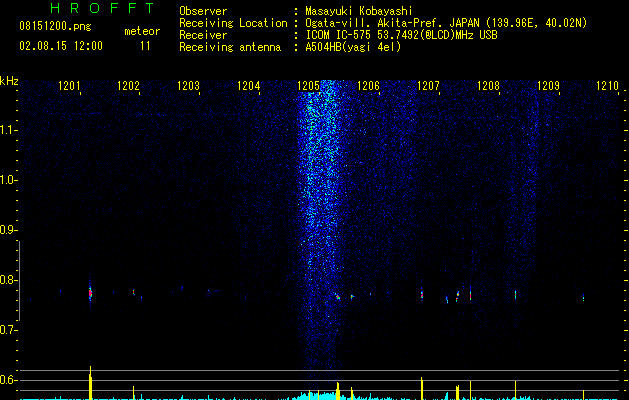The height and width of the screenshot is (400, 629).
Task: Click the kHz axis unit label
Action: pos(9,81)
